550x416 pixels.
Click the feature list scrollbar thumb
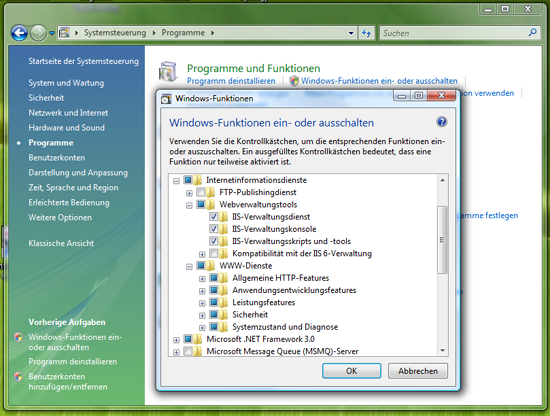click(x=442, y=240)
